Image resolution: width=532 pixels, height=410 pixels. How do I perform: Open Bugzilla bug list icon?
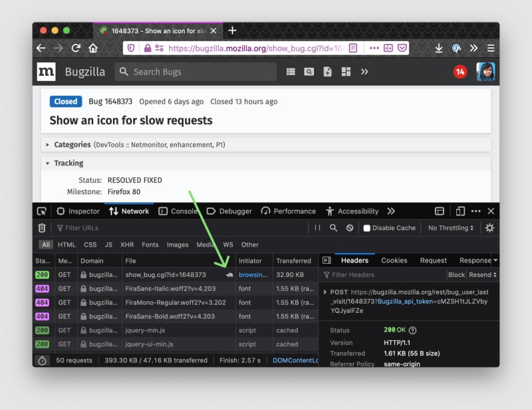pyautogui.click(x=291, y=72)
